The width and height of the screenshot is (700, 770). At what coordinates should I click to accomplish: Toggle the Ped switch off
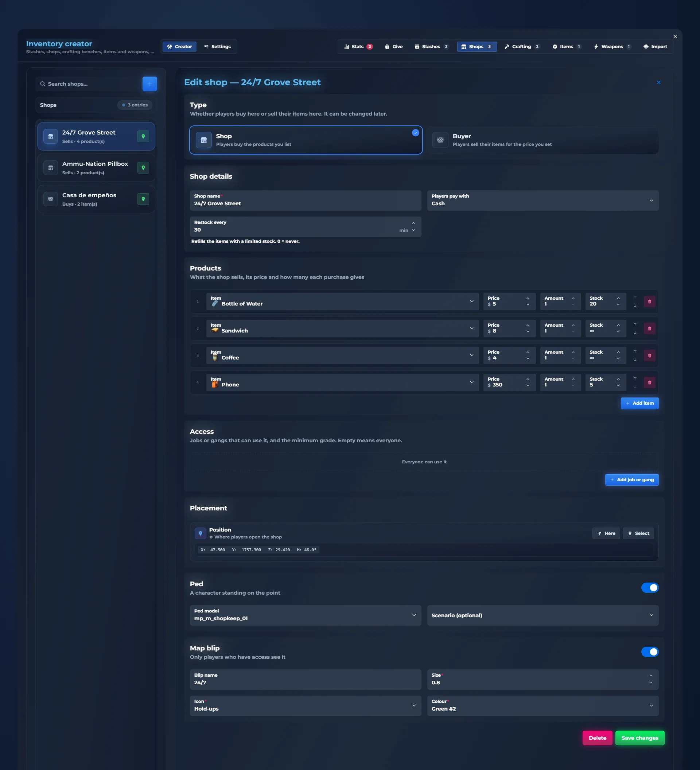(650, 587)
